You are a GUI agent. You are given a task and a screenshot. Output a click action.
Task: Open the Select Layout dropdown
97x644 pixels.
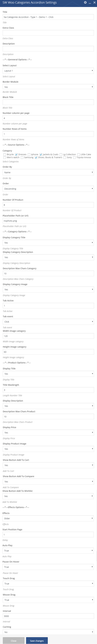(48, 71)
